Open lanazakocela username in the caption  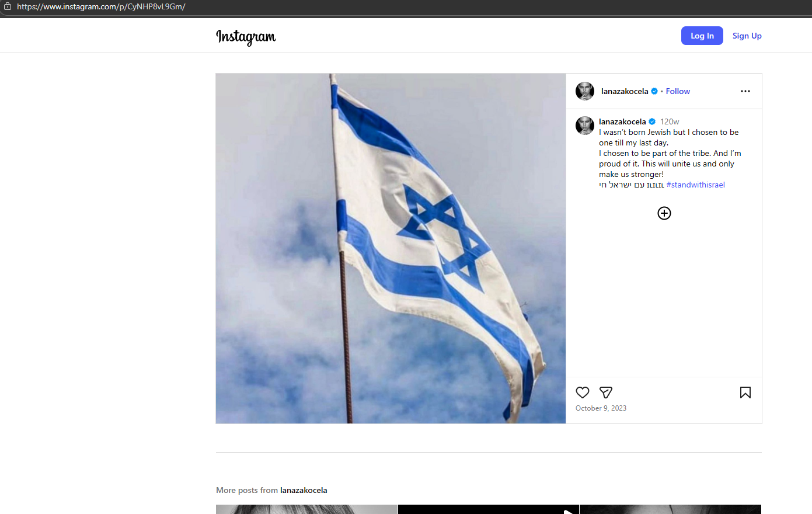pyautogui.click(x=622, y=121)
